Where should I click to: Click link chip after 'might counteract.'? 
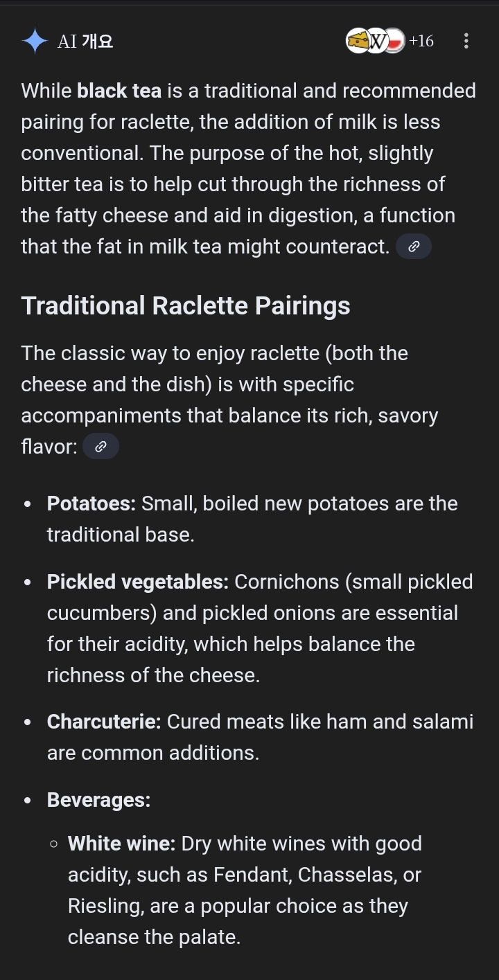click(x=414, y=246)
